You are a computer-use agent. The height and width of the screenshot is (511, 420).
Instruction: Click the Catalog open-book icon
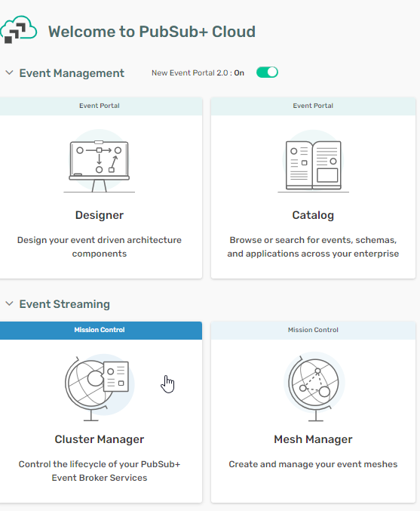(x=313, y=162)
